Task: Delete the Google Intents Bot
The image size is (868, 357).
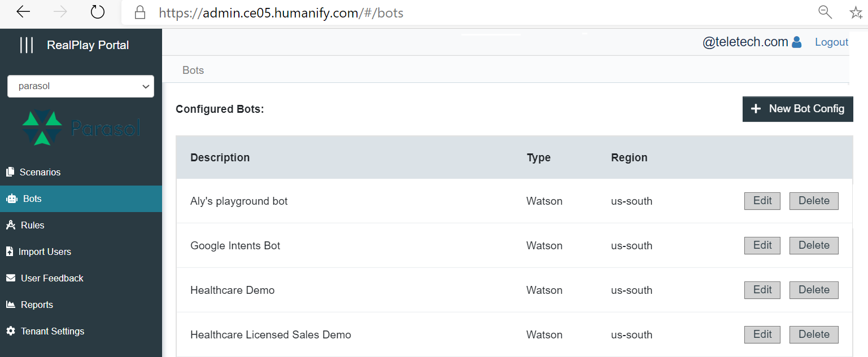Action: [x=814, y=245]
